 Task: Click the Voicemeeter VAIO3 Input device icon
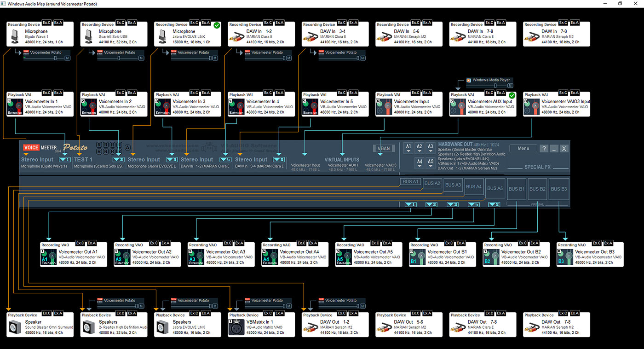[532, 106]
